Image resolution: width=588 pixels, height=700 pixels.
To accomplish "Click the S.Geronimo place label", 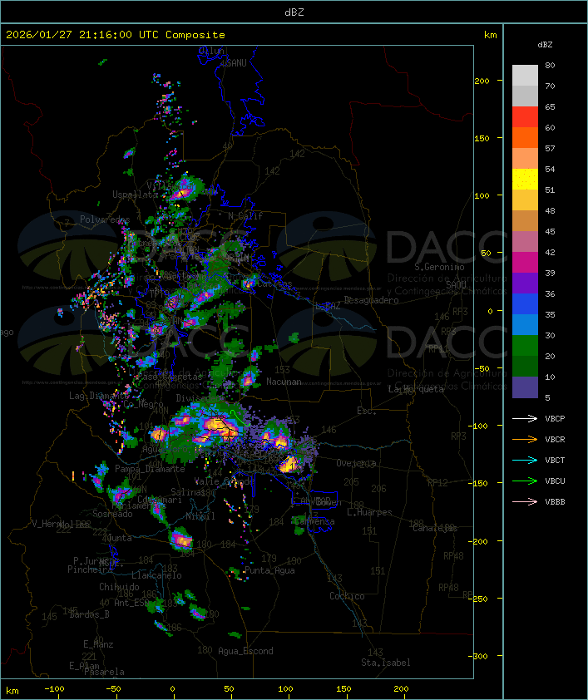I will 437,268.
